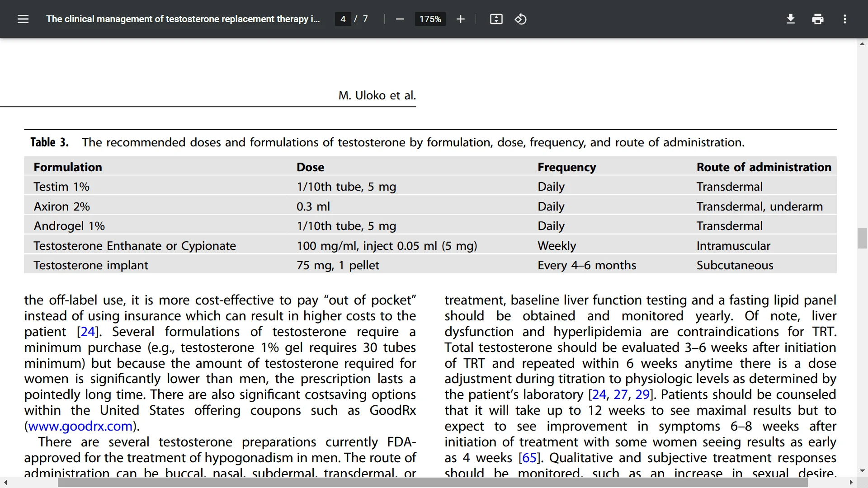
Task: Open reference 24 after patient's laboratory
Action: click(599, 394)
